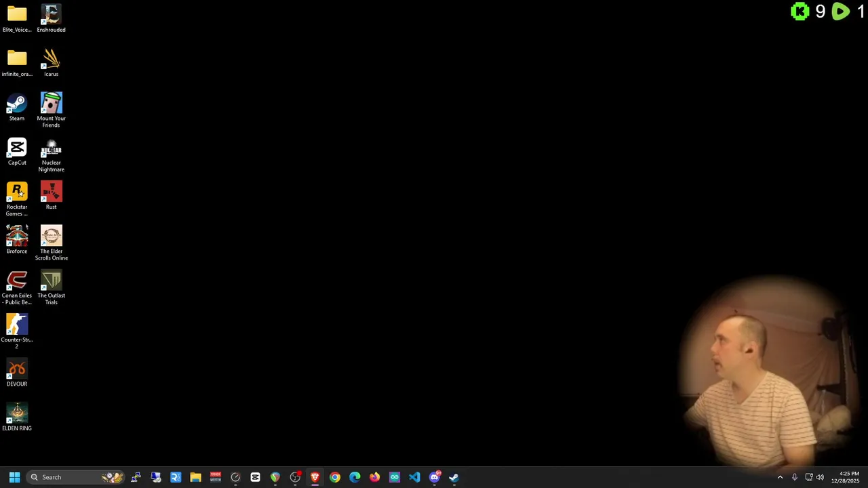Image resolution: width=868 pixels, height=488 pixels.
Task: Open Google Chrome from the taskbar
Action: click(335, 477)
